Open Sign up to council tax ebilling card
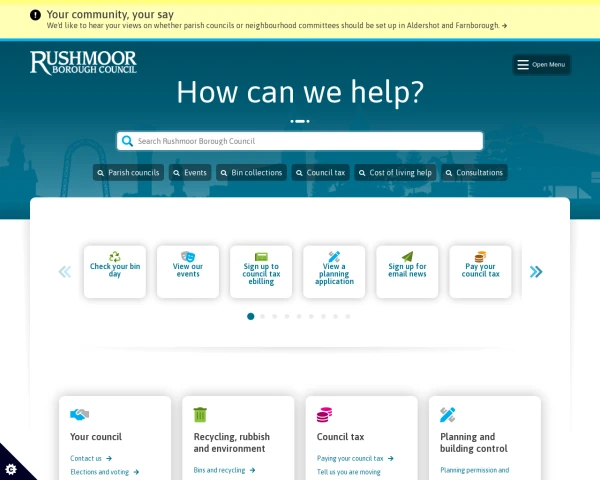The image size is (600, 480). click(x=261, y=272)
